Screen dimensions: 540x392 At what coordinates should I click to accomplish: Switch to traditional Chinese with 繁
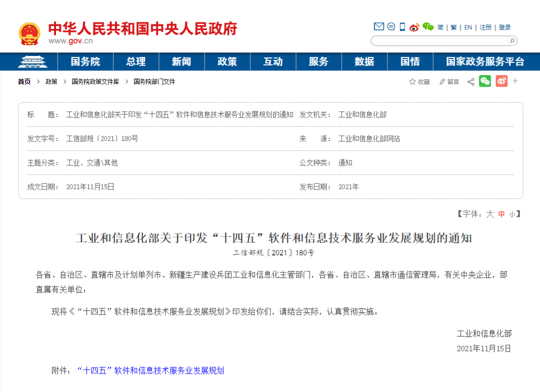453,27
